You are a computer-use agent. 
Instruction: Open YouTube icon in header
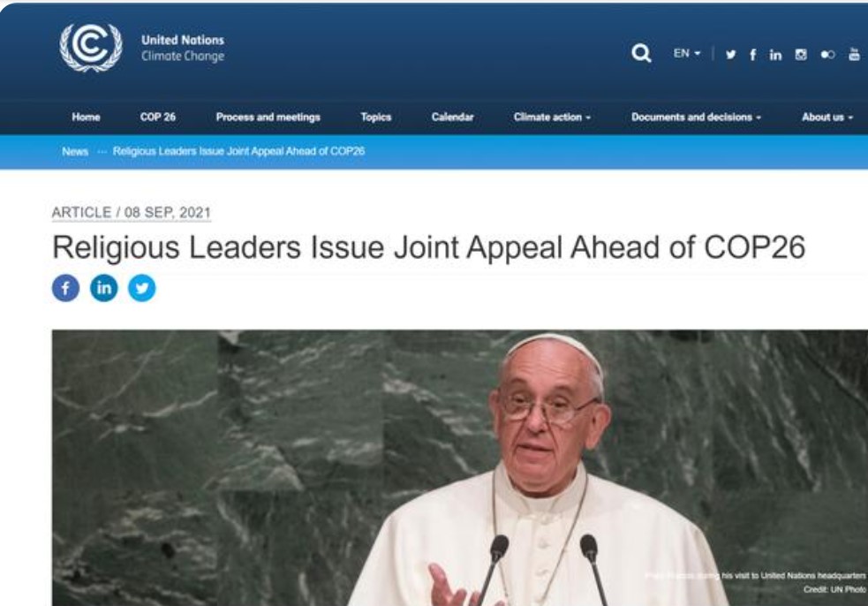[854, 54]
